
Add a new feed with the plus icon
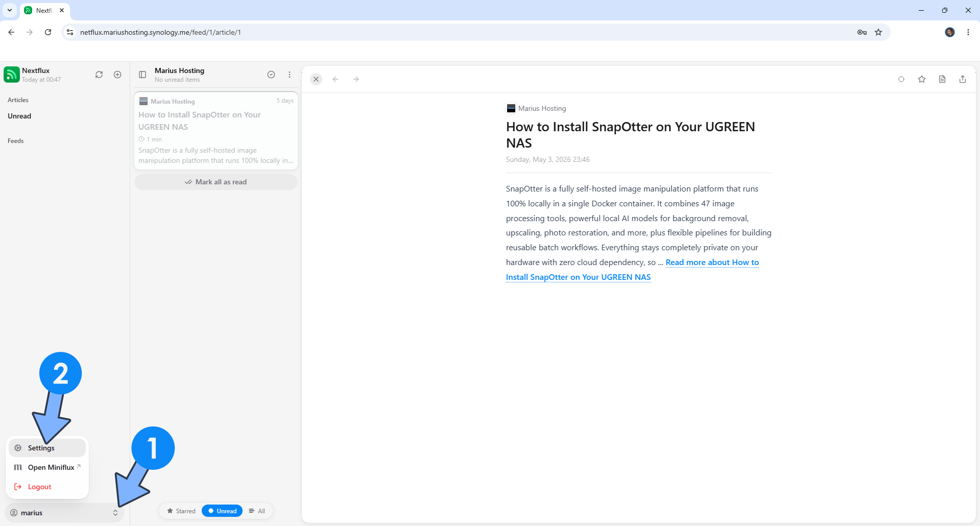[x=117, y=75]
